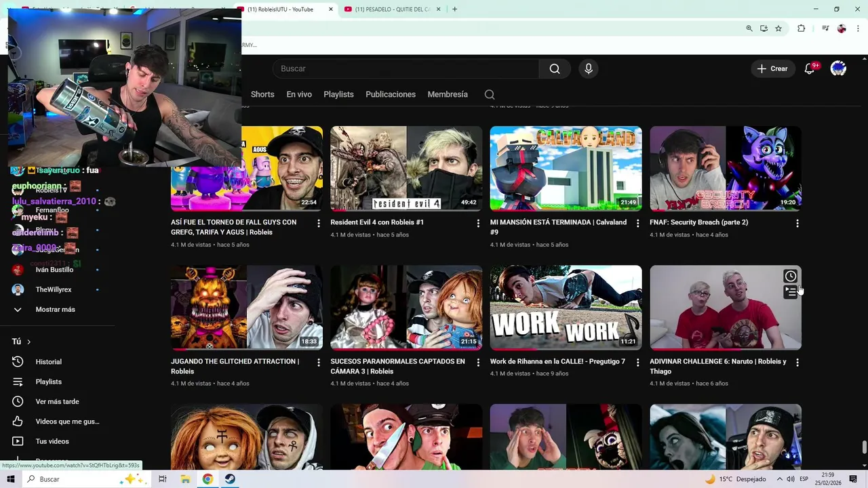Bookmark this page with the star icon
The image size is (868, 488).
tap(778, 28)
